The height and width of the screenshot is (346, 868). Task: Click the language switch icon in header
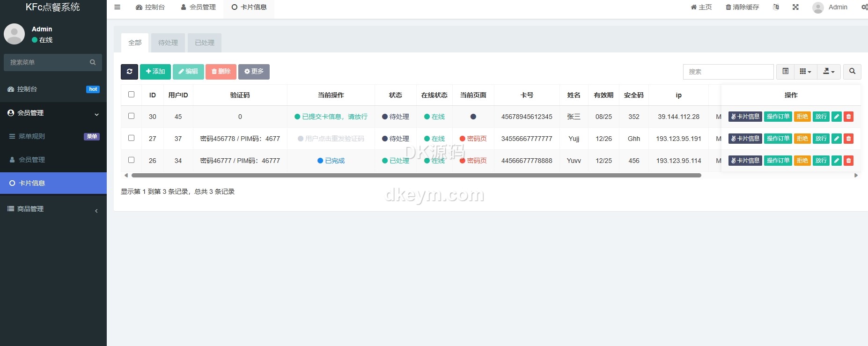[776, 7]
